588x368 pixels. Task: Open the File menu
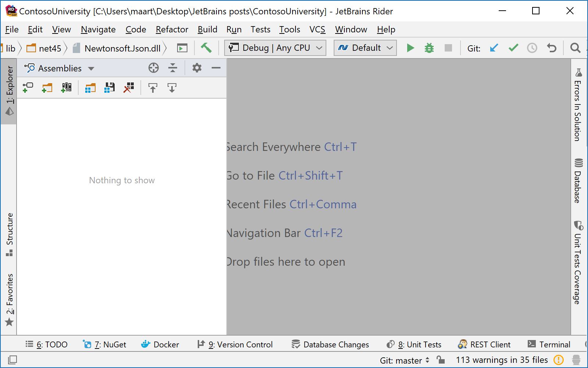(12, 29)
